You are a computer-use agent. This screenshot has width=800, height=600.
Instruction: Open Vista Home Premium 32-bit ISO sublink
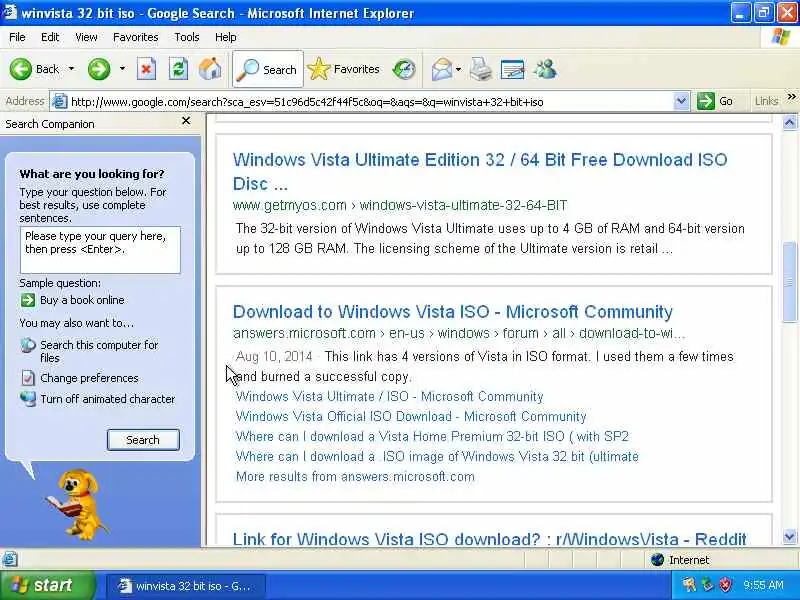coord(432,436)
